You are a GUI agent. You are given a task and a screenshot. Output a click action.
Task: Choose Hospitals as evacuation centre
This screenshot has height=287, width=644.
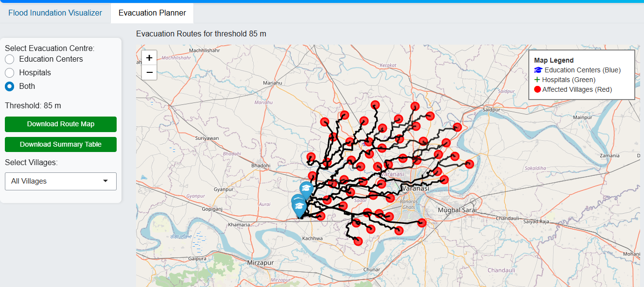tap(10, 73)
